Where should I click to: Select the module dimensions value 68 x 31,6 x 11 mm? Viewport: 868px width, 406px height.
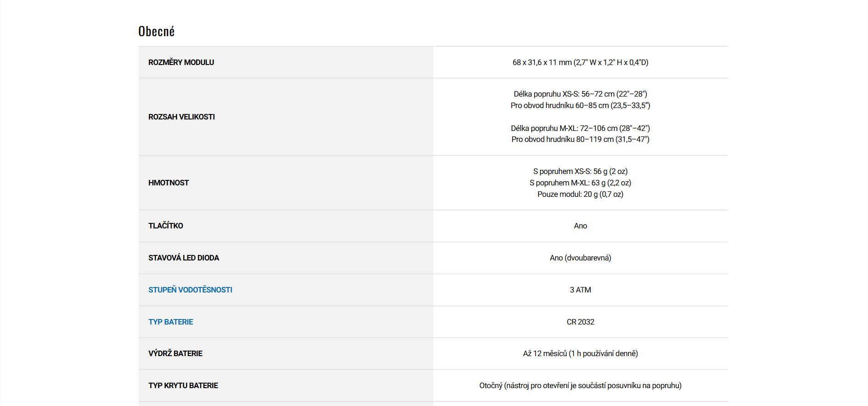click(x=580, y=62)
